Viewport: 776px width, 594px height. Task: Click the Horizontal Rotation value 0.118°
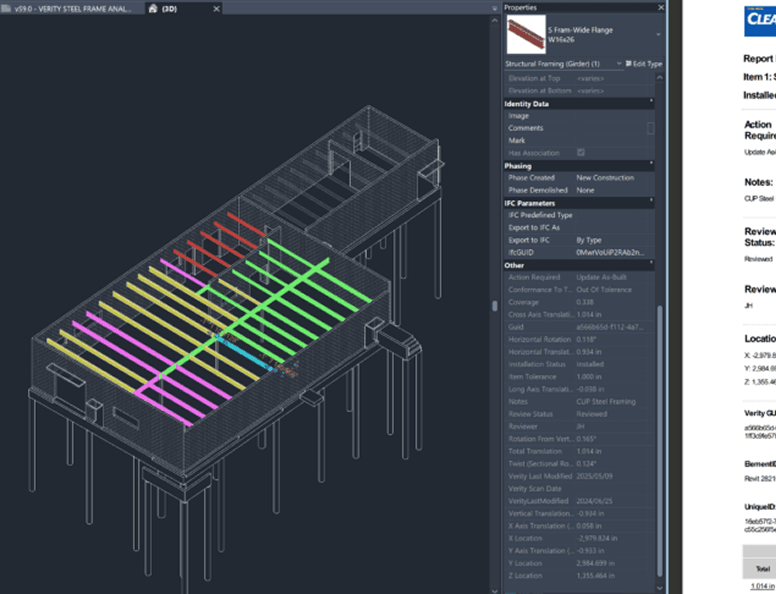point(586,339)
